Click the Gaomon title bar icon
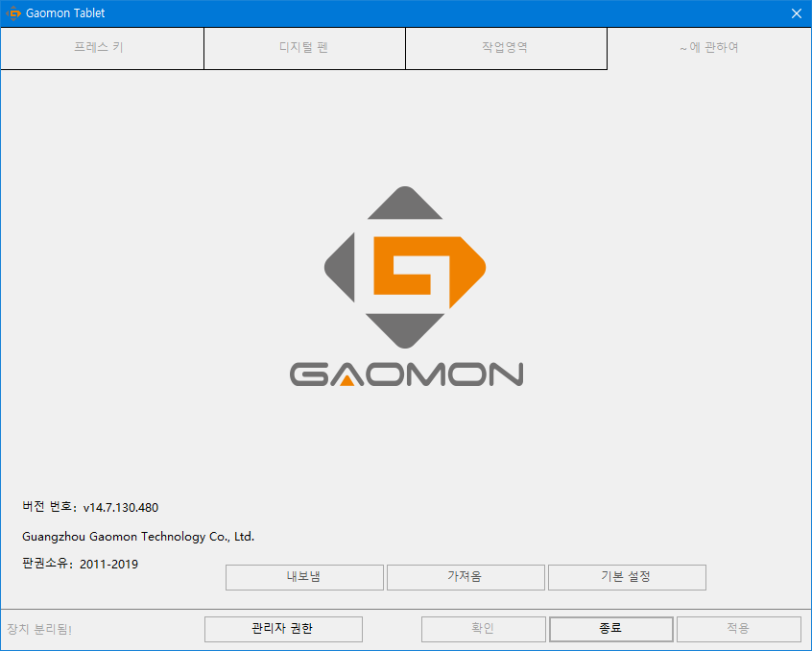 12,13
